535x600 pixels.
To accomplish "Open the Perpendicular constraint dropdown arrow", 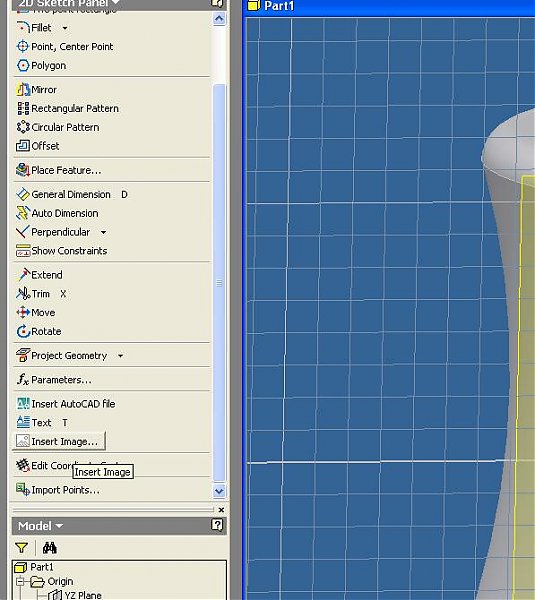I will pos(103,232).
